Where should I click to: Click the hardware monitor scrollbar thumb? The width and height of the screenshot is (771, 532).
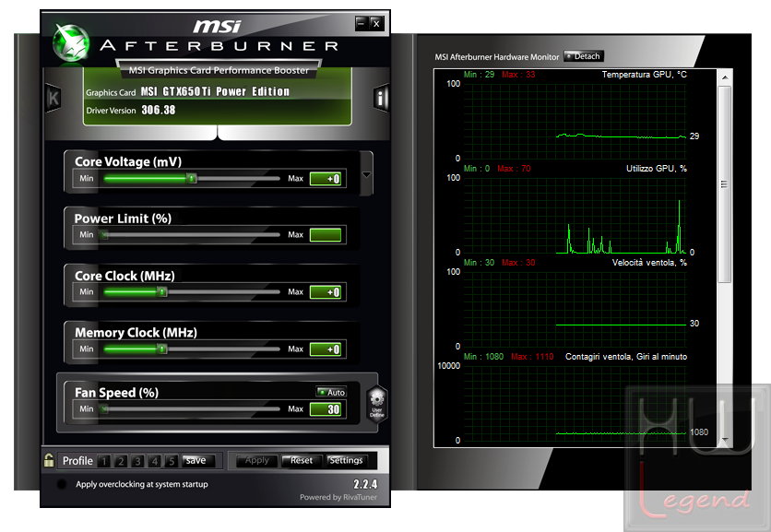pyautogui.click(x=724, y=184)
